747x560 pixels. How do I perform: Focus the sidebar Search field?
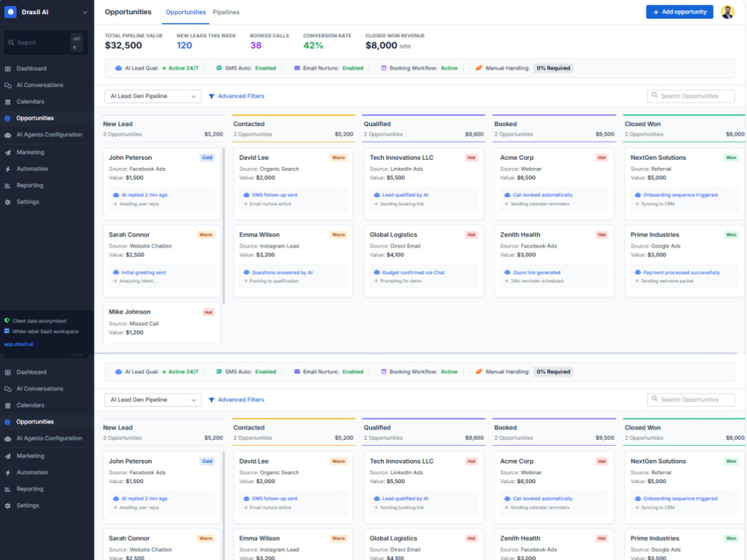coord(46,43)
